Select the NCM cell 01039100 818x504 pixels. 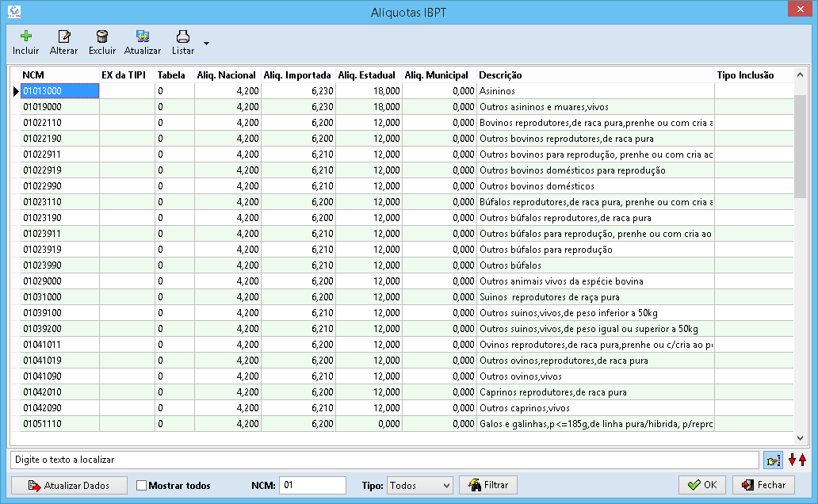(x=59, y=313)
